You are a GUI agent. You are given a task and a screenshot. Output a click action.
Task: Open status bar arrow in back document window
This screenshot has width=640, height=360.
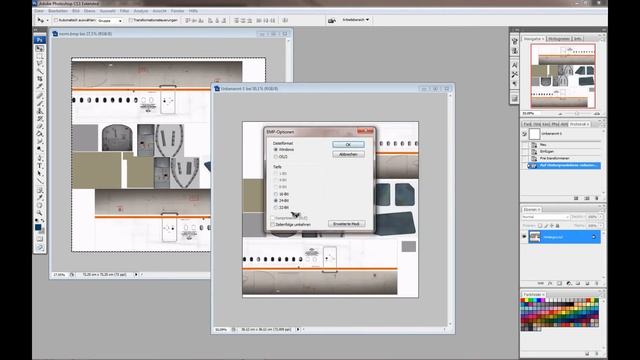(x=136, y=275)
